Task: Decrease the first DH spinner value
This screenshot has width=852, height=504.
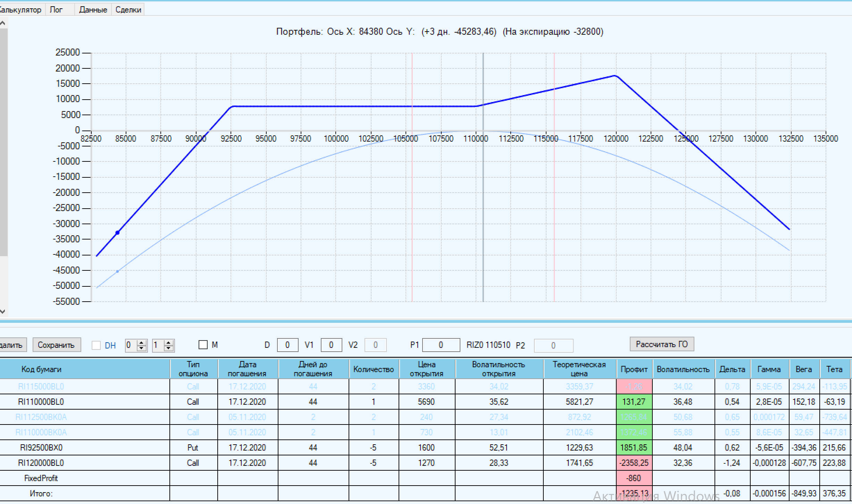Action: (x=141, y=348)
